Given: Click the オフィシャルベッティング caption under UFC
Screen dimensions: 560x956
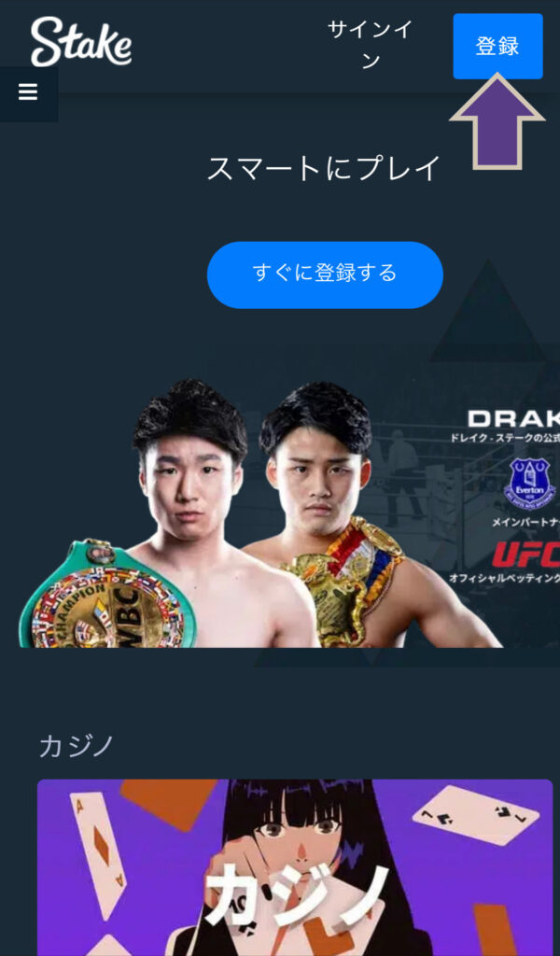Looking at the screenshot, I should point(505,577).
